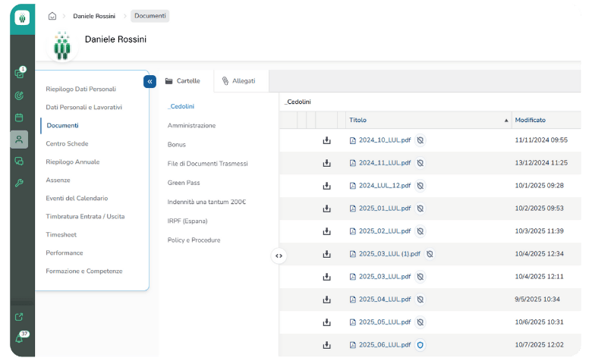Download 2025_03_LUL (1).pdf using its download icon
The width and height of the screenshot is (592, 364).
[326, 254]
